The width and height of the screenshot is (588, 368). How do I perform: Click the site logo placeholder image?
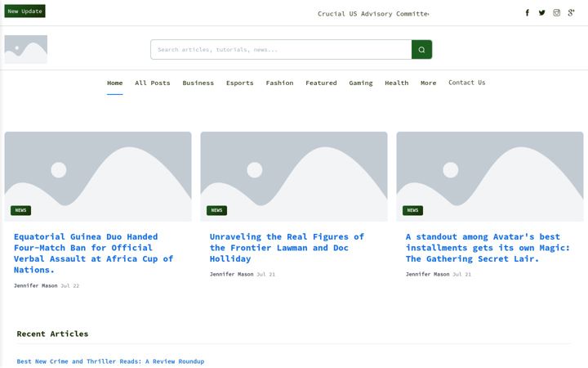point(26,49)
